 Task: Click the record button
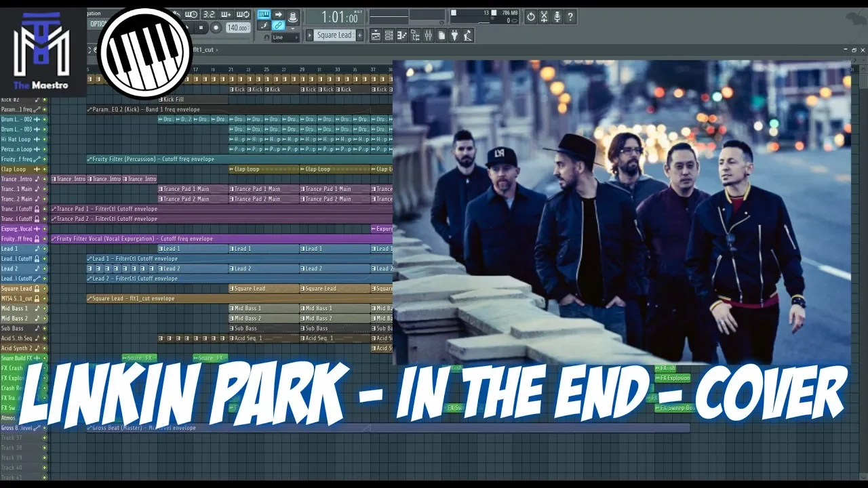tap(216, 28)
